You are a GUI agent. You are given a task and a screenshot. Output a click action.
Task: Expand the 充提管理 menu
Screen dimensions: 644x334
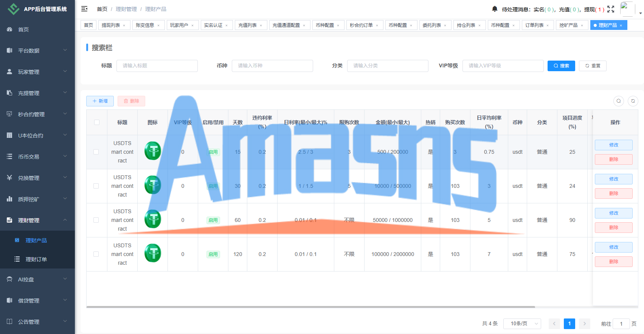point(37,93)
